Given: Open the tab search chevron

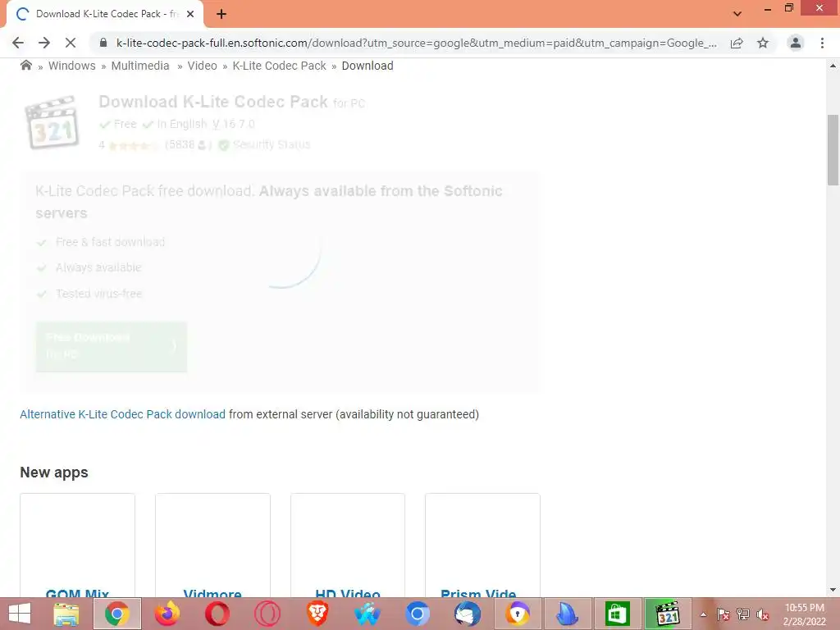Looking at the screenshot, I should 737,14.
